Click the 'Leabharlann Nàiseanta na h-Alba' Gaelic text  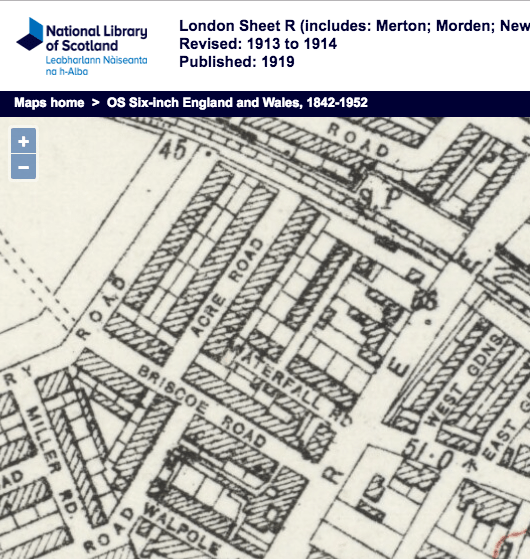click(96, 66)
